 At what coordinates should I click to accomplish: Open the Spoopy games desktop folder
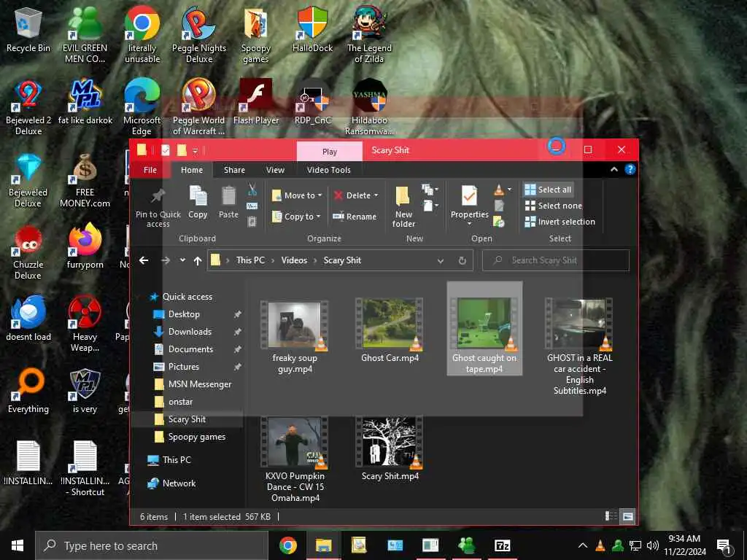point(256,35)
